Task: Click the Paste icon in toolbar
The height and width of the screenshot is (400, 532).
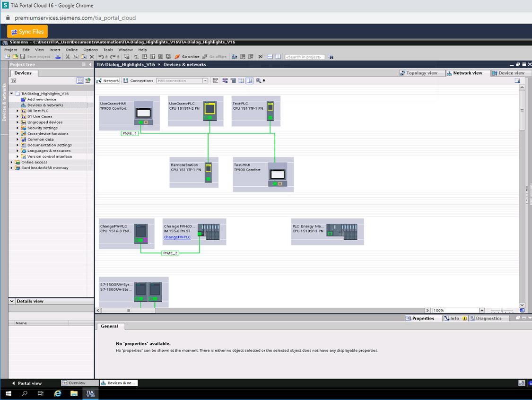Action: pos(83,57)
